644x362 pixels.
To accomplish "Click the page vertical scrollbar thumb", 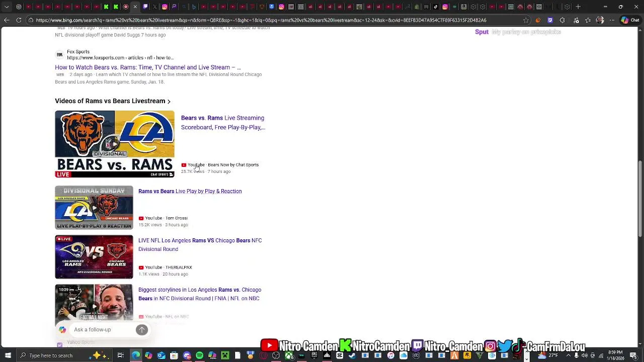I will click(x=640, y=199).
